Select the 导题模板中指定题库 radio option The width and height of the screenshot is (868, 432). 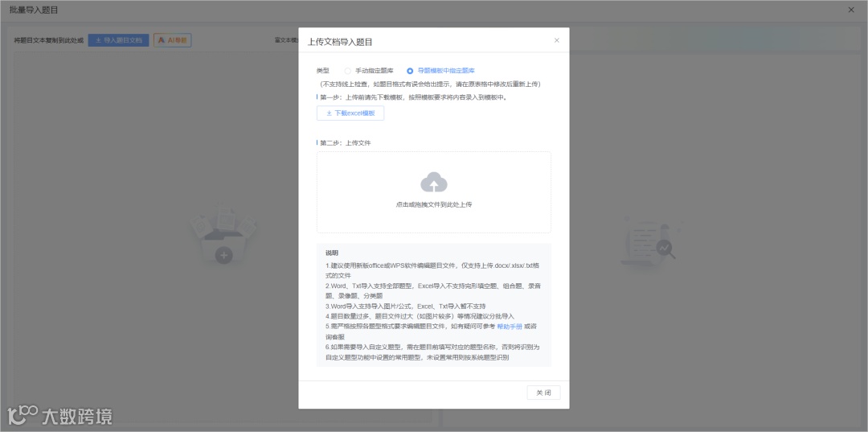pyautogui.click(x=440, y=71)
